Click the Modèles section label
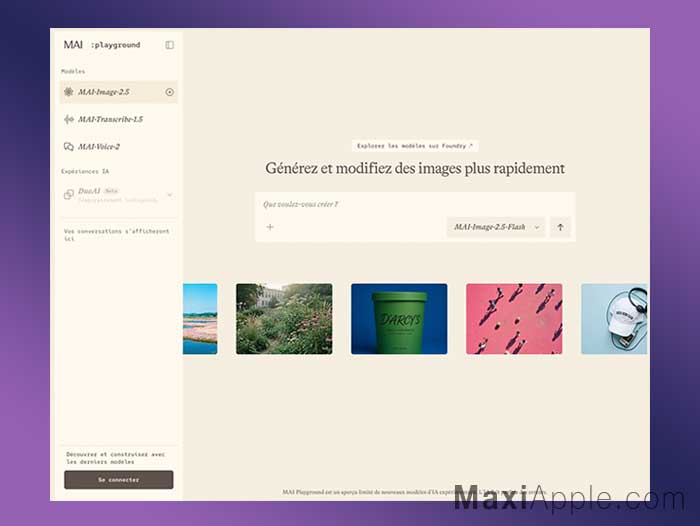The image size is (700, 526). (x=73, y=71)
